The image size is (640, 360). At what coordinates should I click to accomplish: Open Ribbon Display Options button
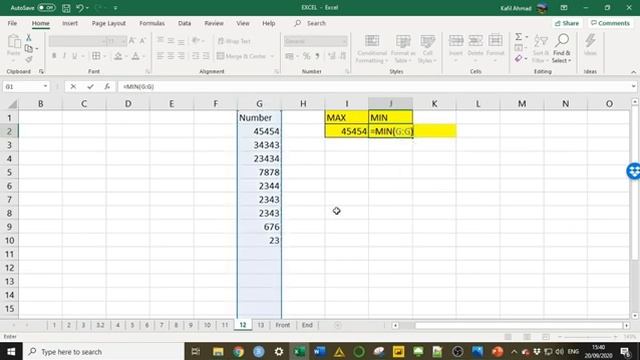pyautogui.click(x=564, y=8)
